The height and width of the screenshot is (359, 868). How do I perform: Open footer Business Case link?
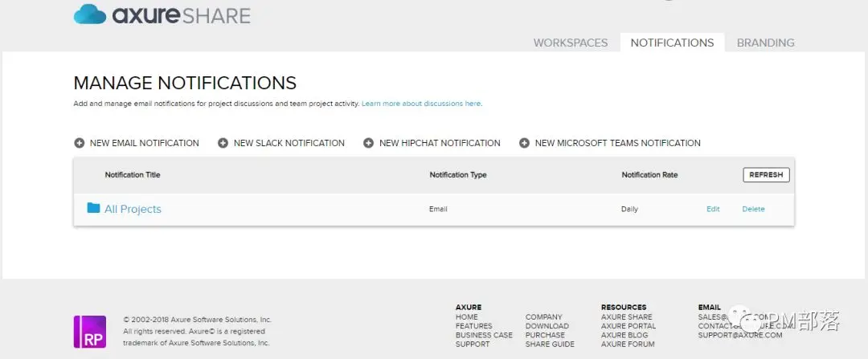click(x=484, y=335)
